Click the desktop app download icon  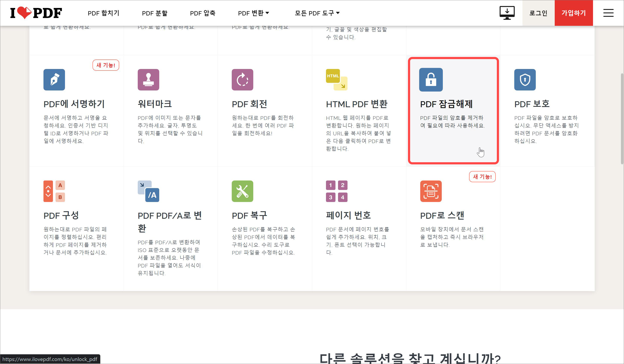coord(507,13)
